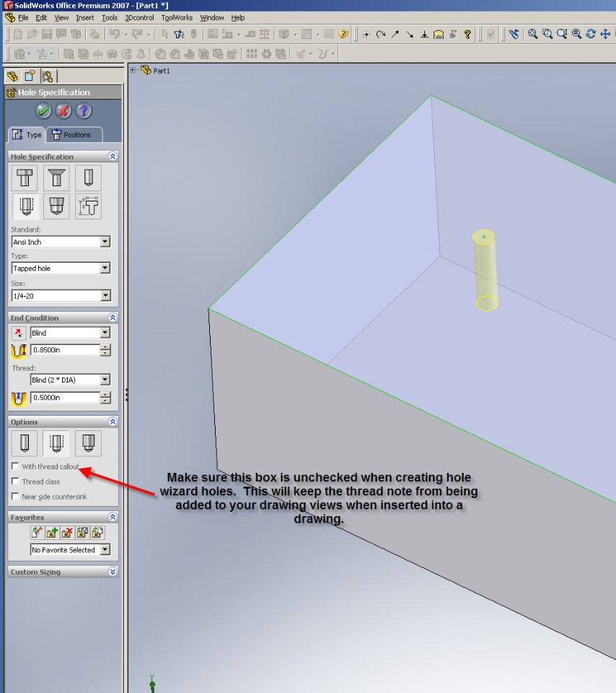Click Delete Favorite icon
Image resolution: width=616 pixels, height=693 pixels.
coord(67,533)
